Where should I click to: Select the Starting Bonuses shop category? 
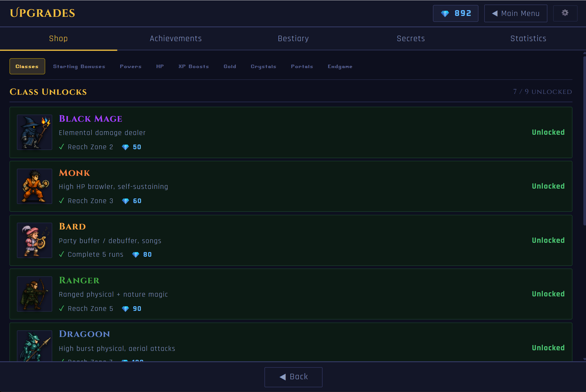click(79, 66)
